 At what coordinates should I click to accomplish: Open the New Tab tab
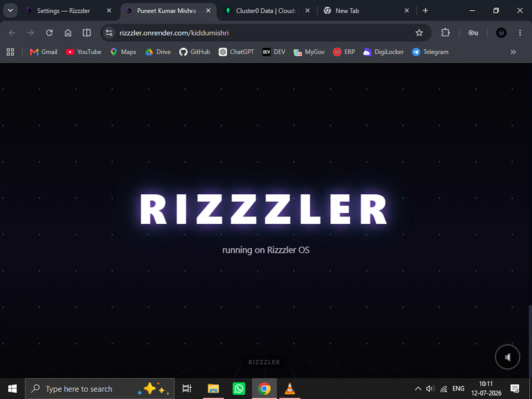tap(366, 11)
